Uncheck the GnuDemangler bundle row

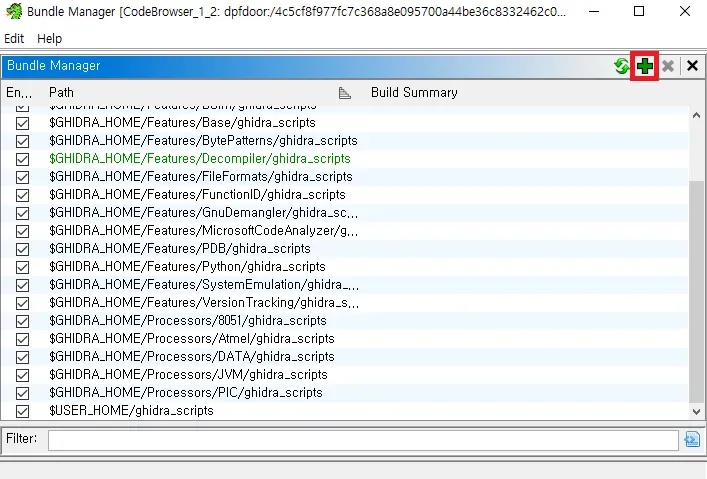(22, 213)
